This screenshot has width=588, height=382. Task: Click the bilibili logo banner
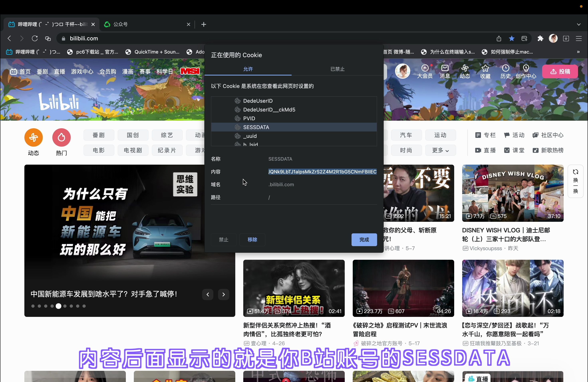[x=59, y=101]
